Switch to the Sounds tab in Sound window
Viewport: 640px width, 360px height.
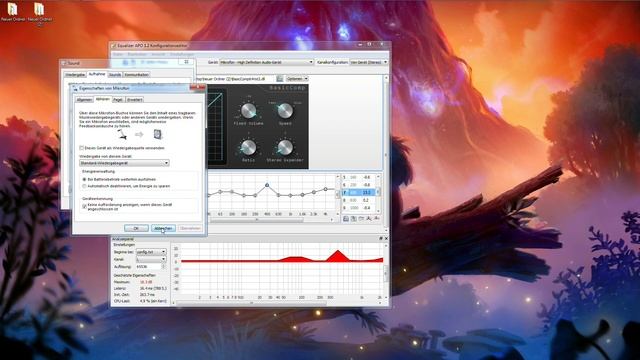[x=115, y=75]
